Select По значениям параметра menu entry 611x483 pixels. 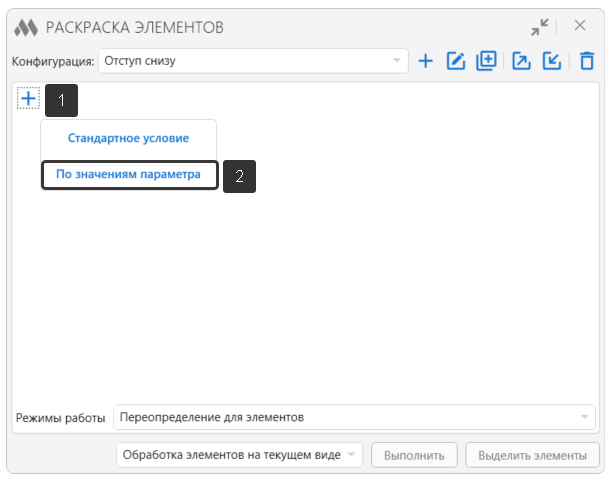[x=129, y=175]
